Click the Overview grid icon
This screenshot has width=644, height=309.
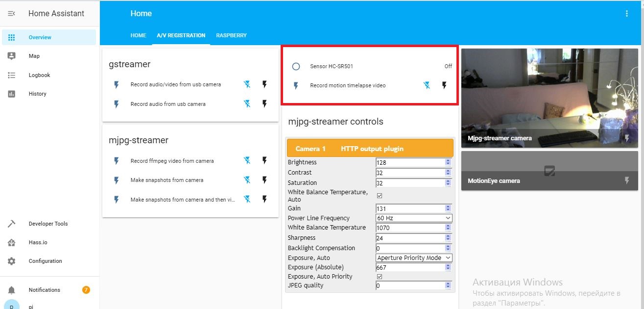(12, 37)
